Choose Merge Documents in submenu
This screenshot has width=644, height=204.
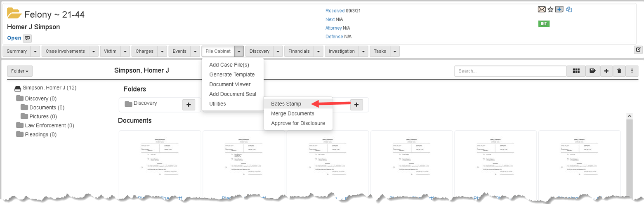(x=293, y=113)
